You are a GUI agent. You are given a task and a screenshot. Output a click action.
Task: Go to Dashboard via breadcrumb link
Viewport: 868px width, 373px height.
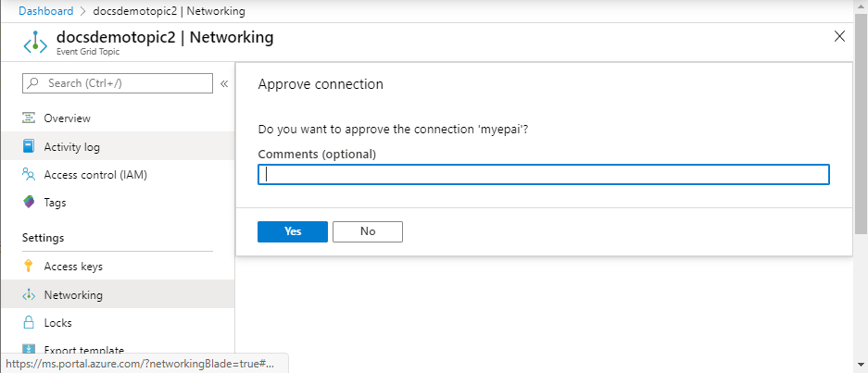(45, 11)
